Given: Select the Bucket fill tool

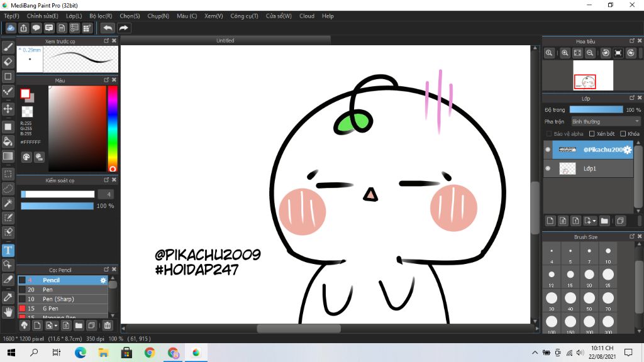Looking at the screenshot, I should pyautogui.click(x=8, y=141).
